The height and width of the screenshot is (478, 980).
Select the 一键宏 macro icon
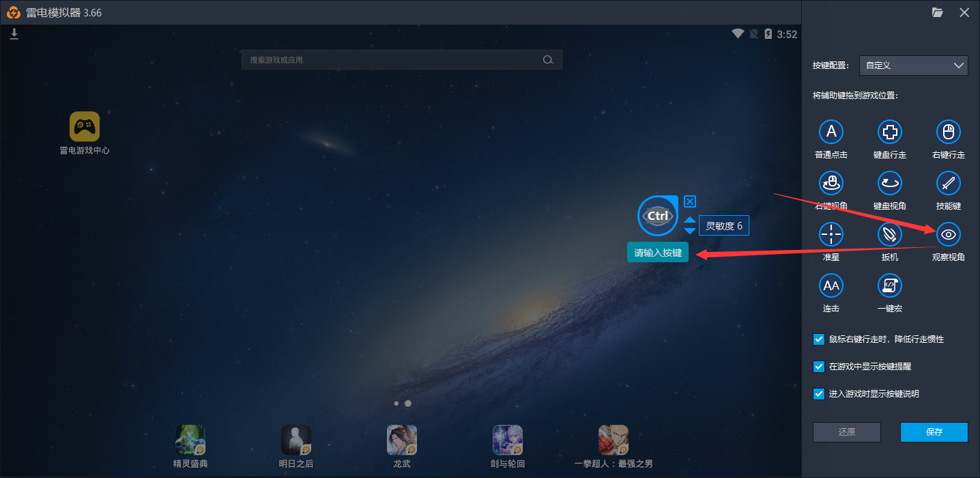[x=890, y=285]
